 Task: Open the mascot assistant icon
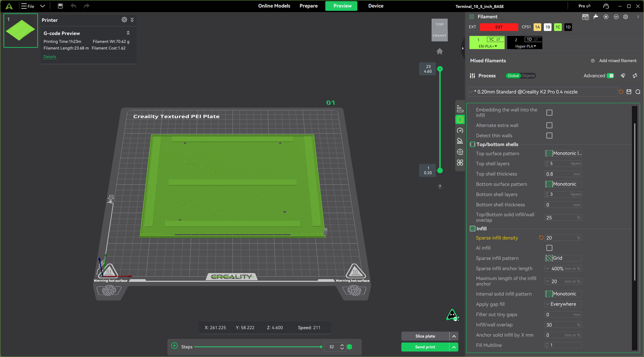452,315
